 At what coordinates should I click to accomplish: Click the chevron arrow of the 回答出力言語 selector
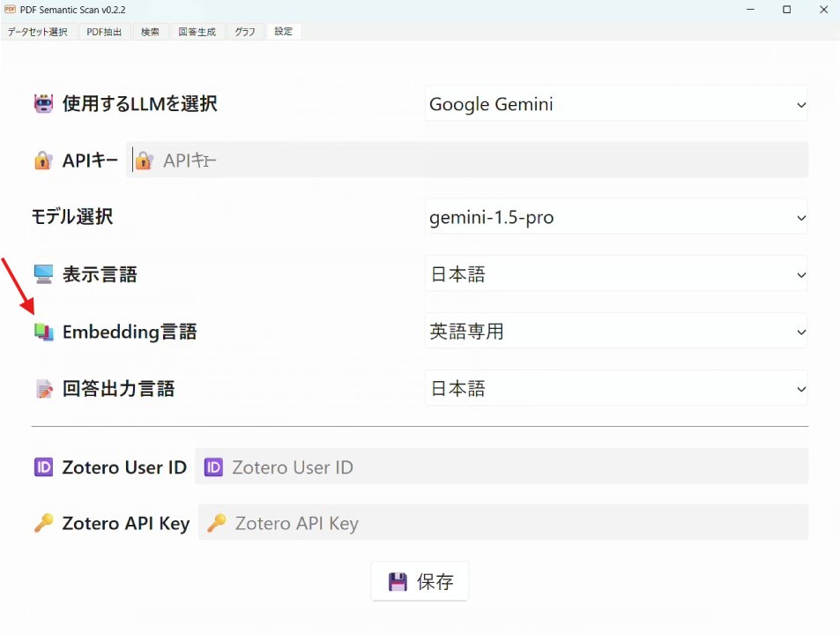pyautogui.click(x=801, y=390)
